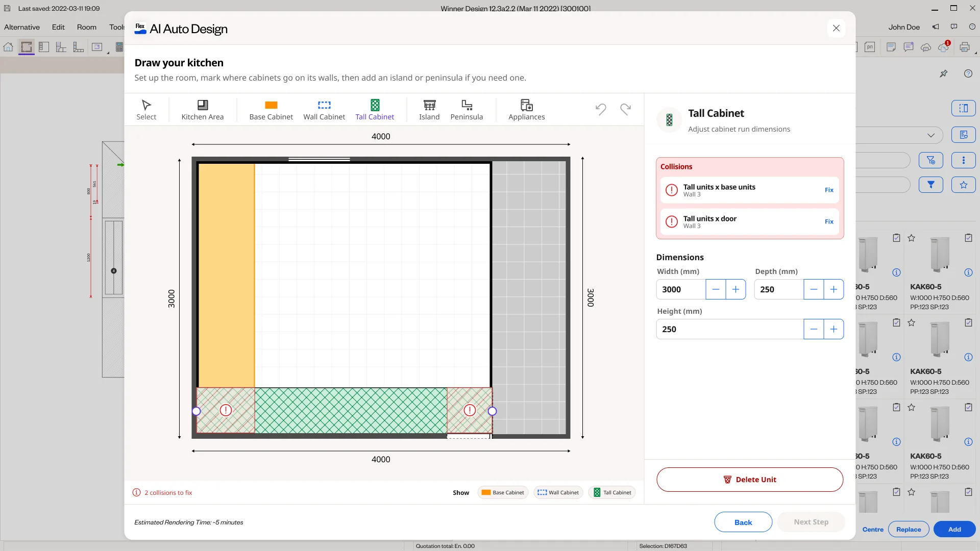
Task: Open the Room menu
Action: (87, 27)
